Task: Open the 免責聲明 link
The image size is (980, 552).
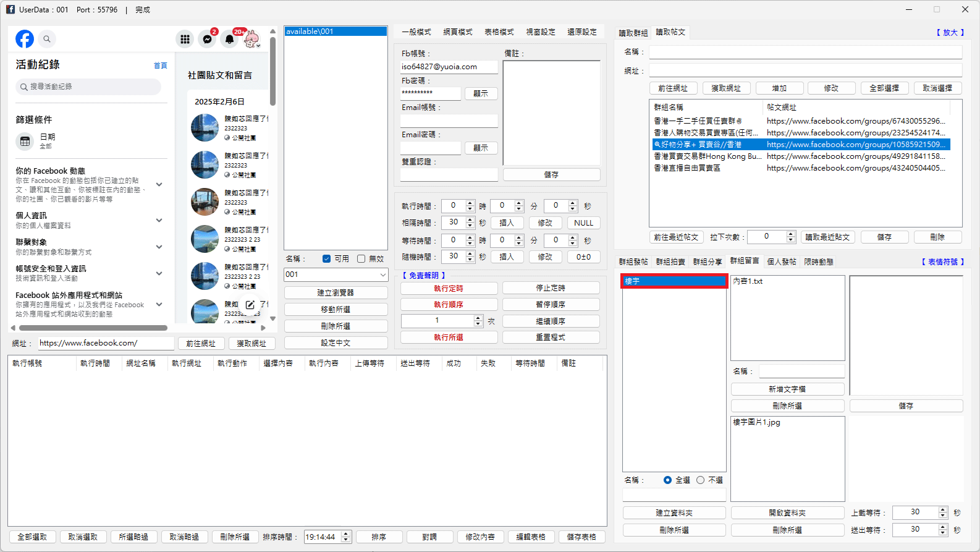Action: coord(424,276)
